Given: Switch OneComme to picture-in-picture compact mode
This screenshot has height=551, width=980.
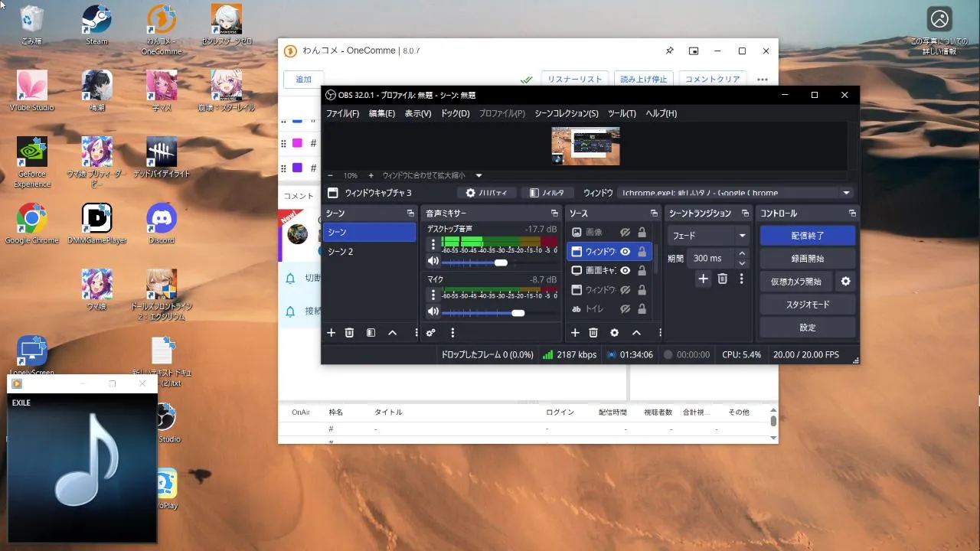Looking at the screenshot, I should coord(694,51).
